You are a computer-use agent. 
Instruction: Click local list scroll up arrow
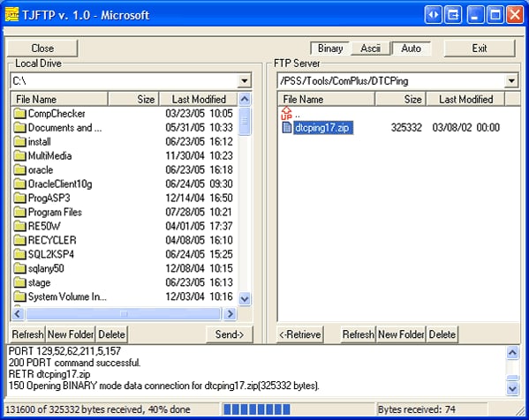[x=245, y=99]
